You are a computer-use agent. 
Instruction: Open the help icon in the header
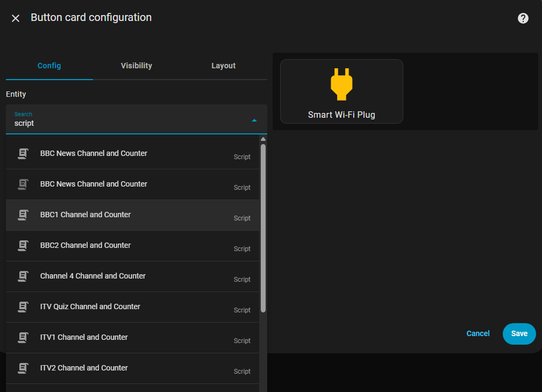(x=523, y=18)
